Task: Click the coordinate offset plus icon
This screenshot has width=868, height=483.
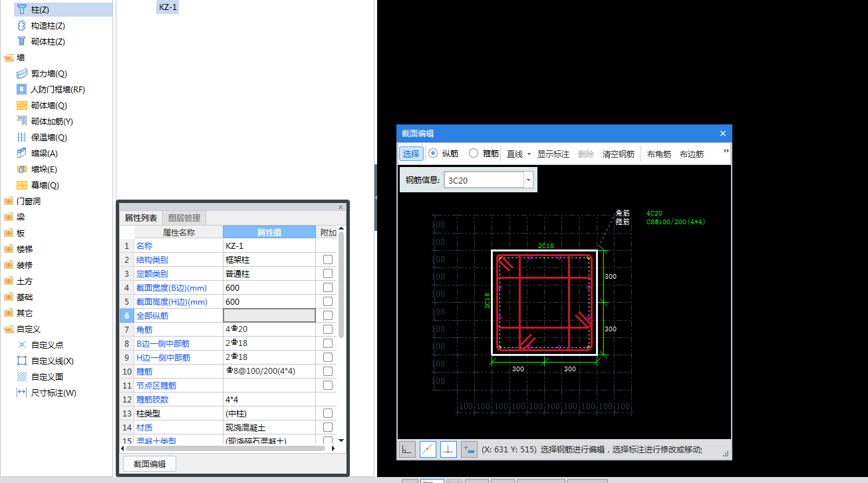Action: (x=469, y=449)
